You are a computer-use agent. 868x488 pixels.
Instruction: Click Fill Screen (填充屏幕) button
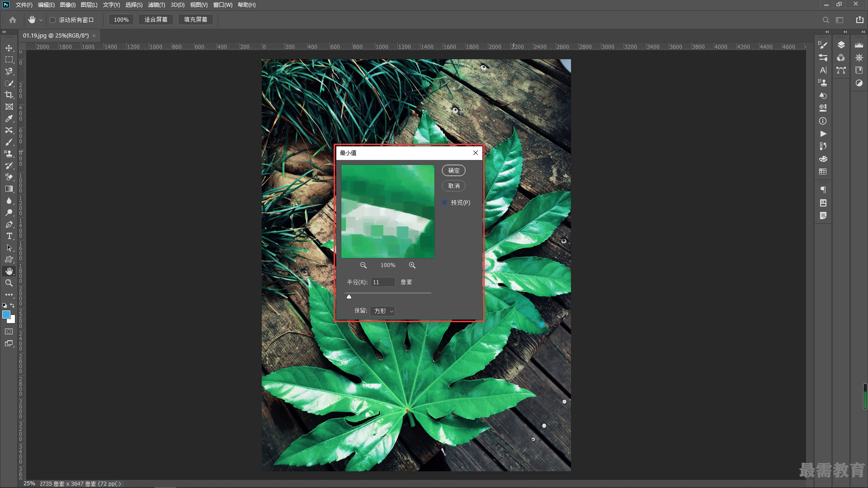196,20
